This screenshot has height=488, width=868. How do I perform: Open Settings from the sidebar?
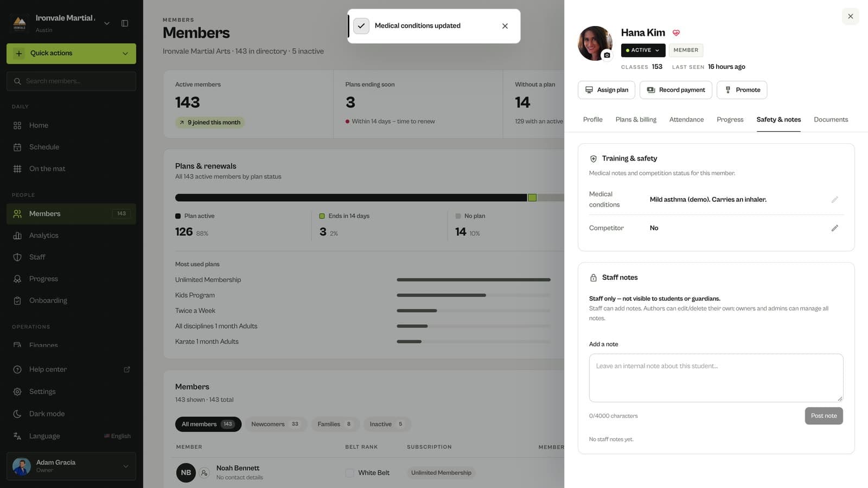point(71,391)
